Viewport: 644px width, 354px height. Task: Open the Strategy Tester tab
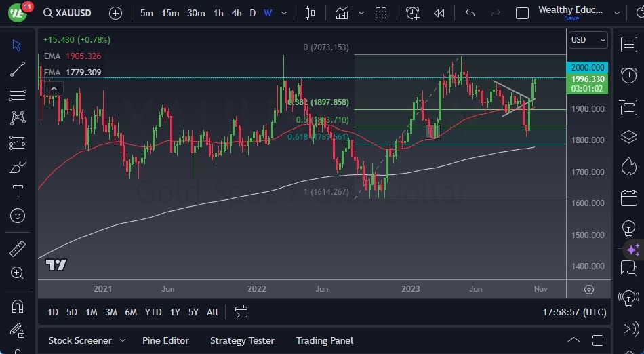point(242,340)
